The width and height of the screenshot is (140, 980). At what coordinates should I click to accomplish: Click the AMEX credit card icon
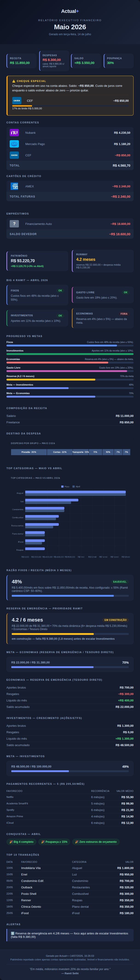pyautogui.click(x=14, y=186)
